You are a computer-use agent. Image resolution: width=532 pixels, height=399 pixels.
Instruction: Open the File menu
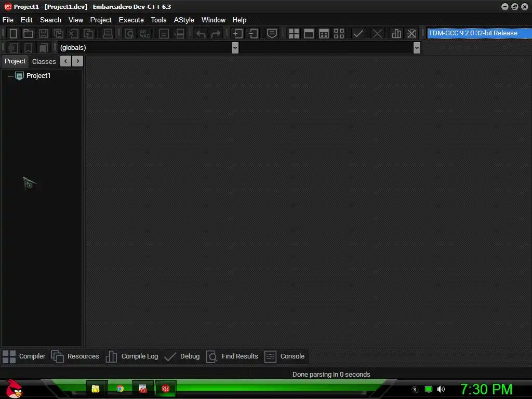pyautogui.click(x=8, y=20)
